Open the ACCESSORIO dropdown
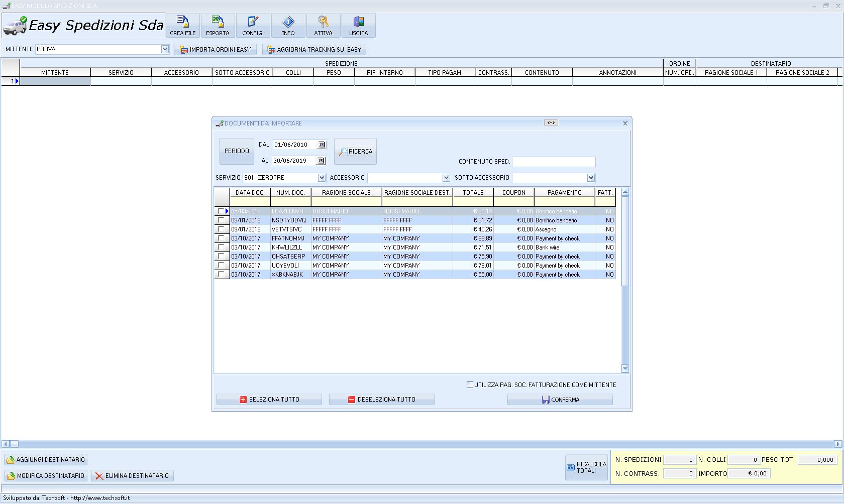 (446, 178)
